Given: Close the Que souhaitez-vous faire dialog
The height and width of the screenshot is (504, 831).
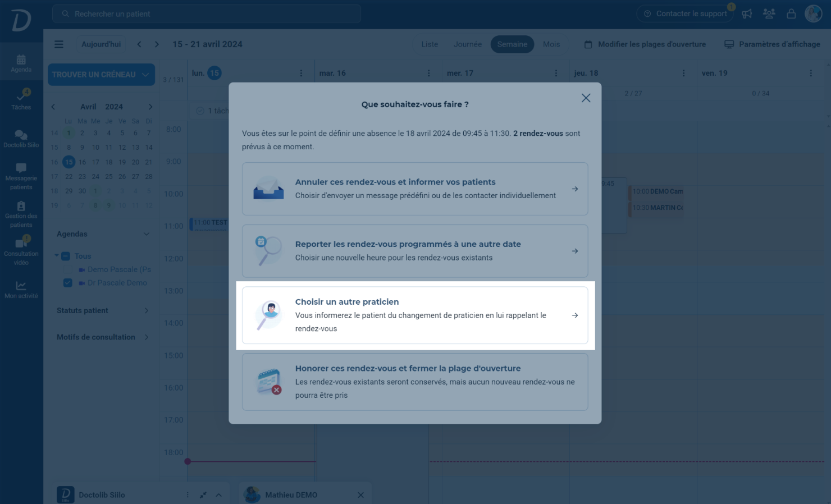Looking at the screenshot, I should point(586,98).
